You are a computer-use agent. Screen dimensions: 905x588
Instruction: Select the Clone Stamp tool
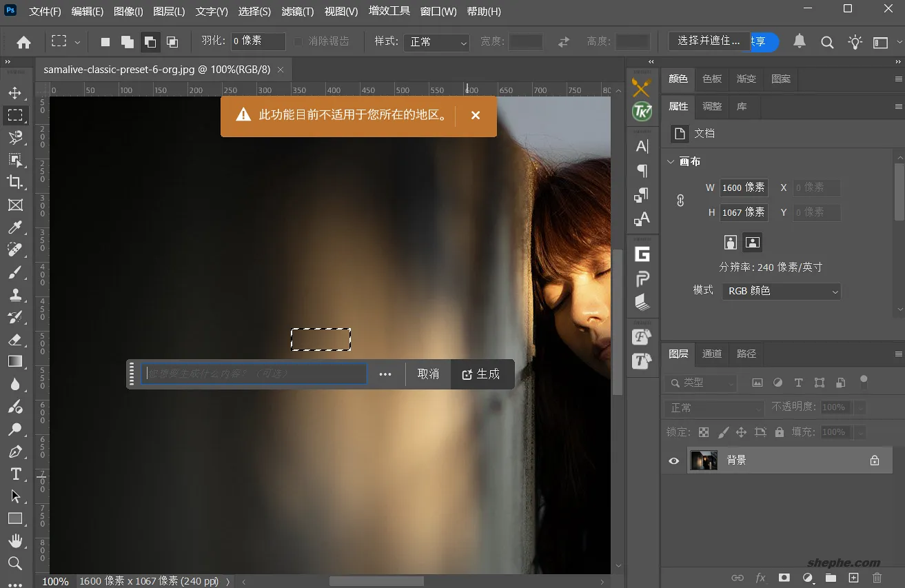[x=15, y=294]
